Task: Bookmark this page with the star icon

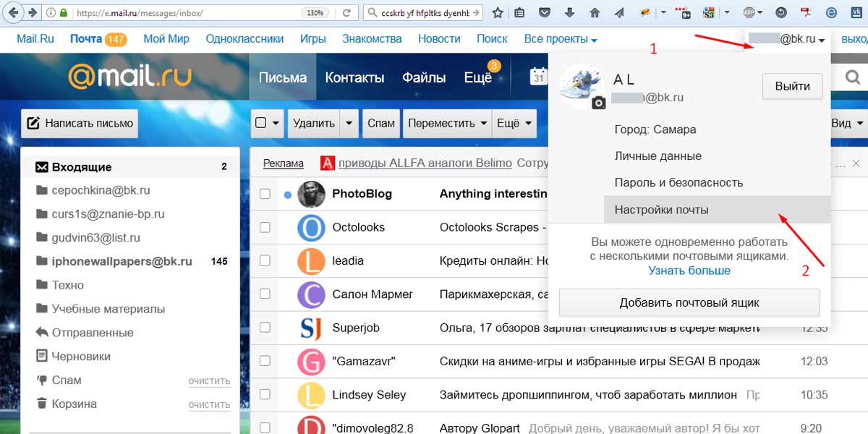Action: [498, 12]
